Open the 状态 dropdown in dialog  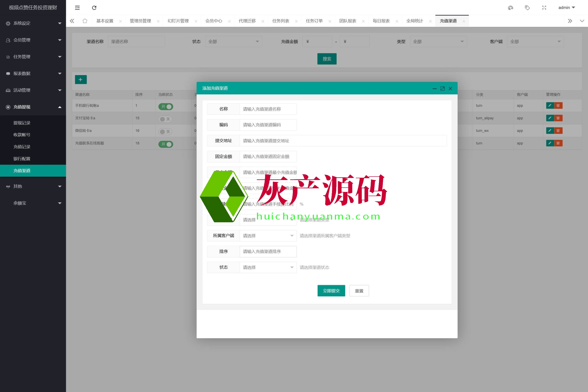click(268, 268)
